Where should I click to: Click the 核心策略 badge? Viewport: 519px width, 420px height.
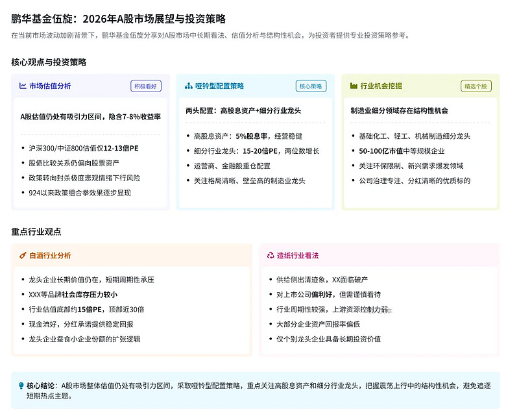tap(311, 86)
